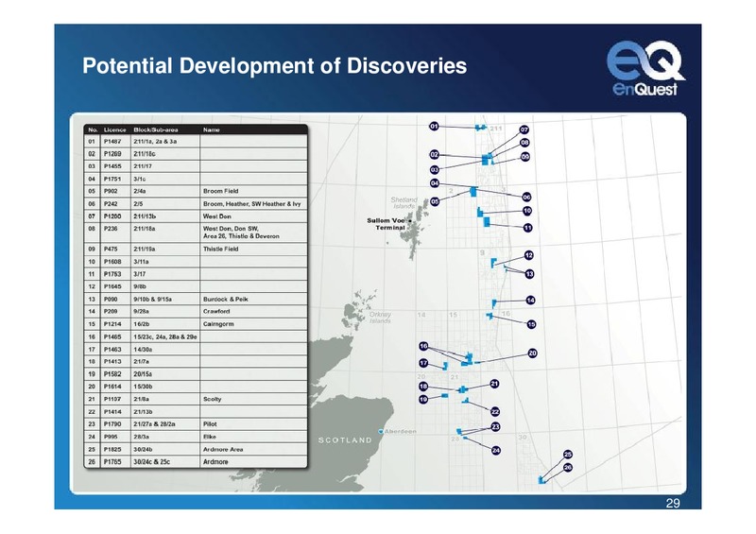Screen dimensions: 756x534
Task: Click map marker 18
Action: (423, 387)
